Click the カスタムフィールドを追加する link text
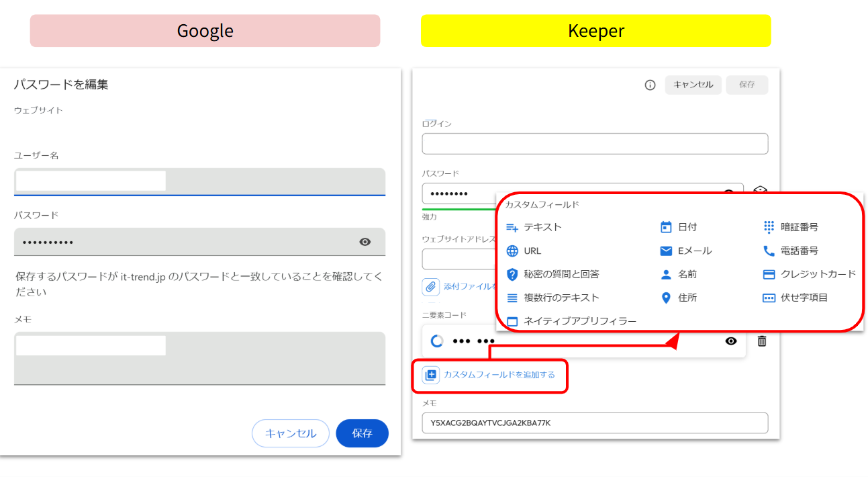This screenshot has width=868, height=477. (499, 375)
